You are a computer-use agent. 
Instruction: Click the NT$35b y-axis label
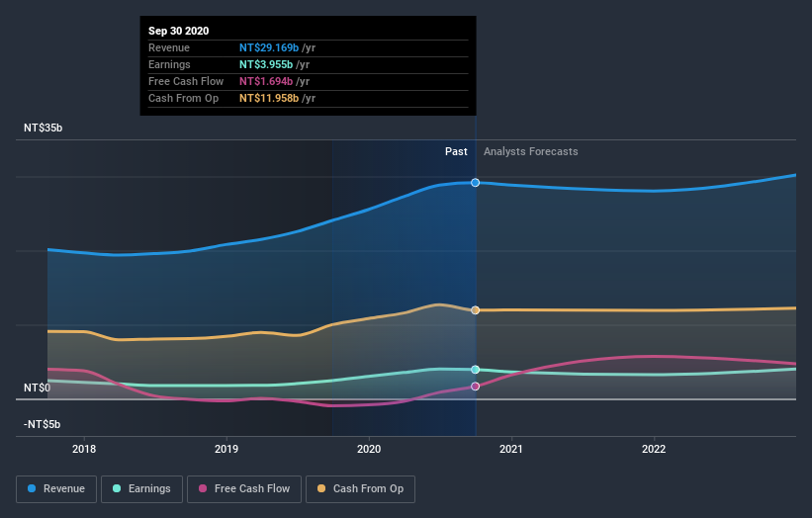(43, 128)
